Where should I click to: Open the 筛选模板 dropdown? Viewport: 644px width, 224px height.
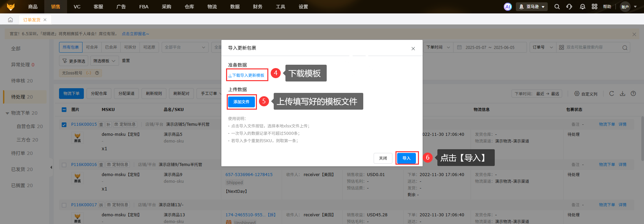tap(104, 61)
